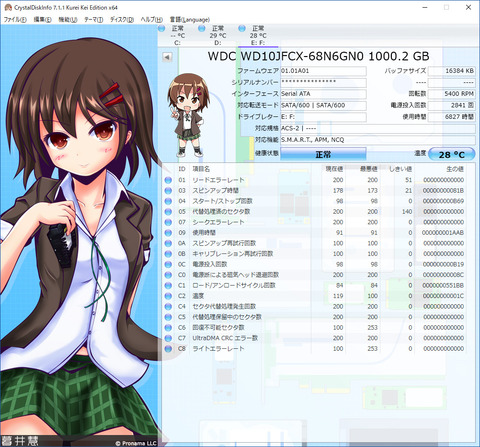This screenshot has height=447, width=480.
Task: Click the previous disk arrow button
Action: click(167, 57)
